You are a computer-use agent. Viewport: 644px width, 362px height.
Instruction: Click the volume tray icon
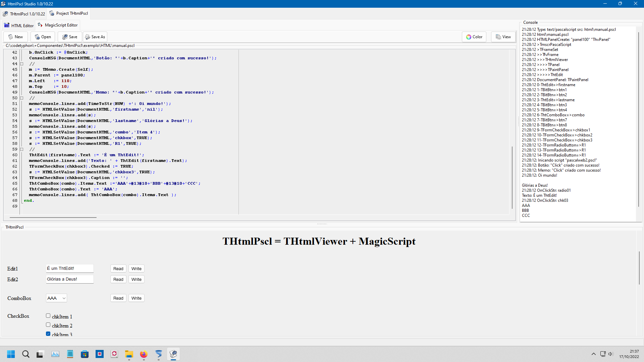[x=610, y=354]
